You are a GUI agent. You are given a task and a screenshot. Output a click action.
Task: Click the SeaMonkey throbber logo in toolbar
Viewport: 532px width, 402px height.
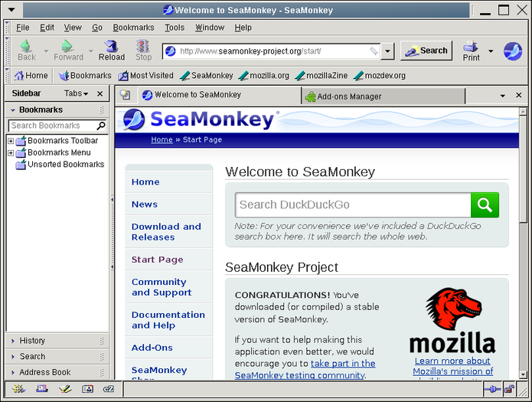tap(513, 51)
